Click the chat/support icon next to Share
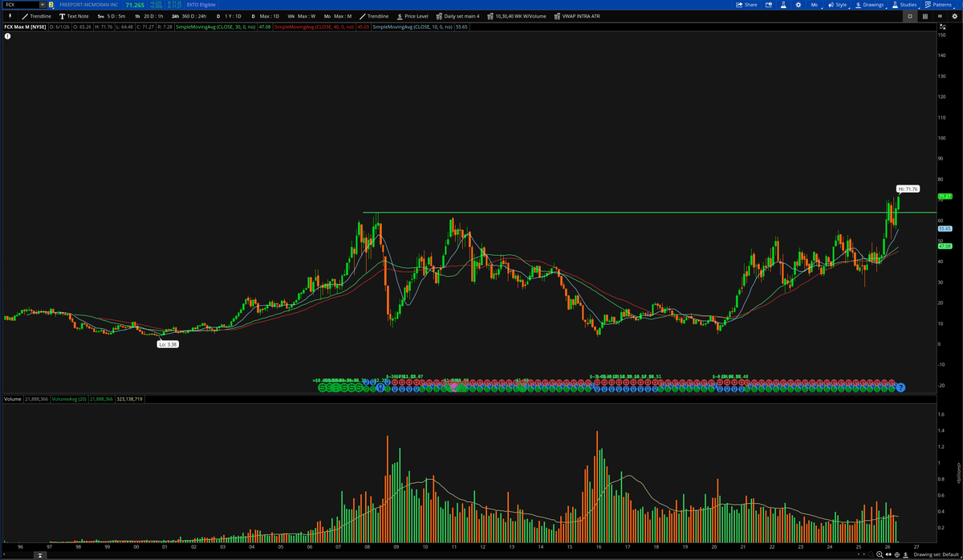The image size is (963, 560). [768, 5]
